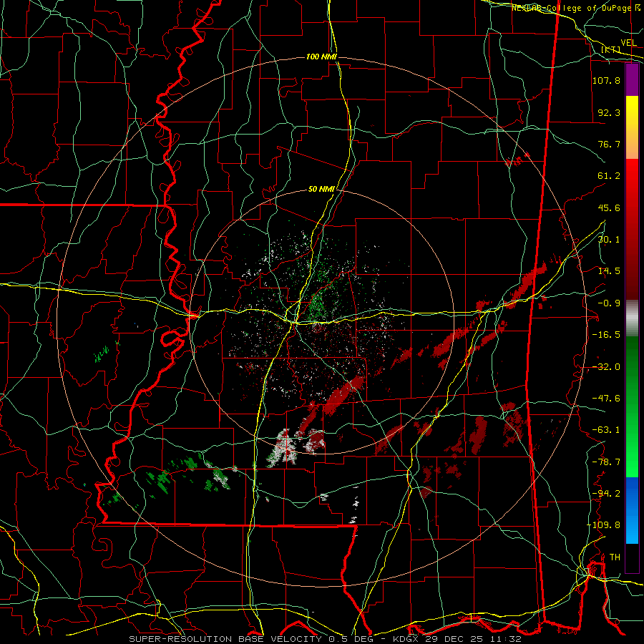Click the 76.7 legend value

pos(610,144)
